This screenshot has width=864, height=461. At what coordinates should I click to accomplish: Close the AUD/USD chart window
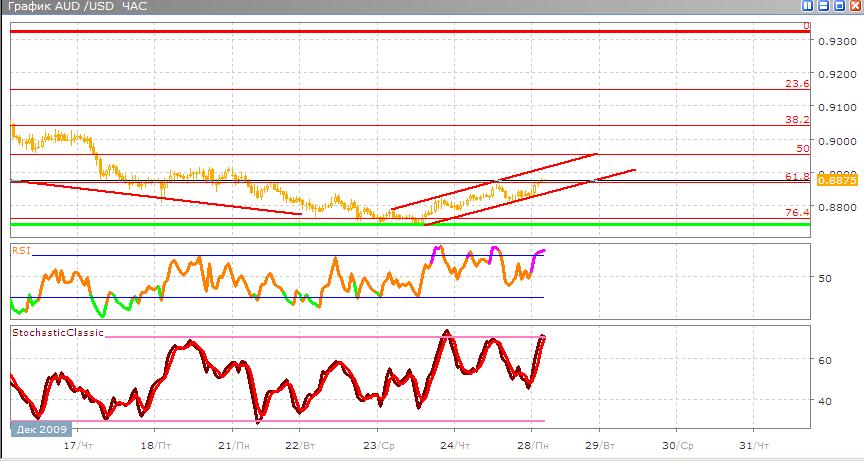[853, 6]
